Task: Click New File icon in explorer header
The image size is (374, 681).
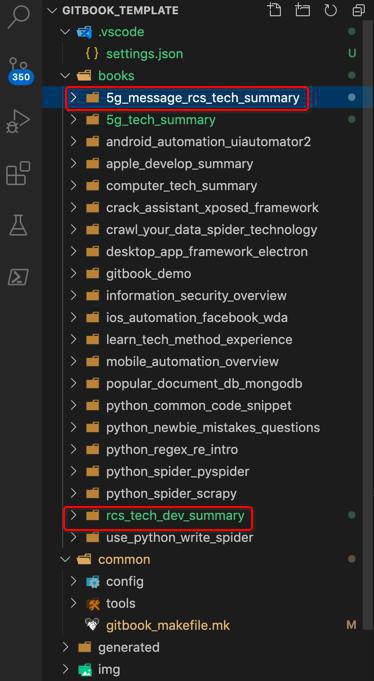Action: point(274,10)
